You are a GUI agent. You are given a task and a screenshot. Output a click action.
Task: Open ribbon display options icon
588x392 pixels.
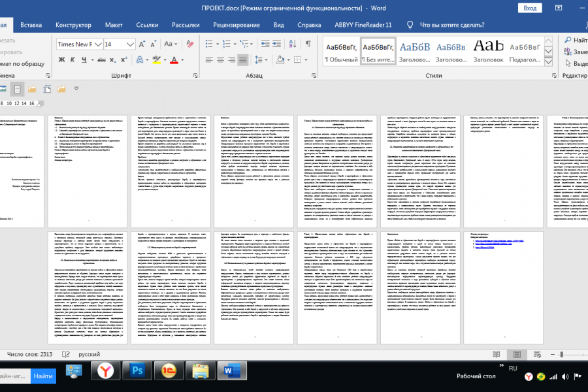pos(559,8)
